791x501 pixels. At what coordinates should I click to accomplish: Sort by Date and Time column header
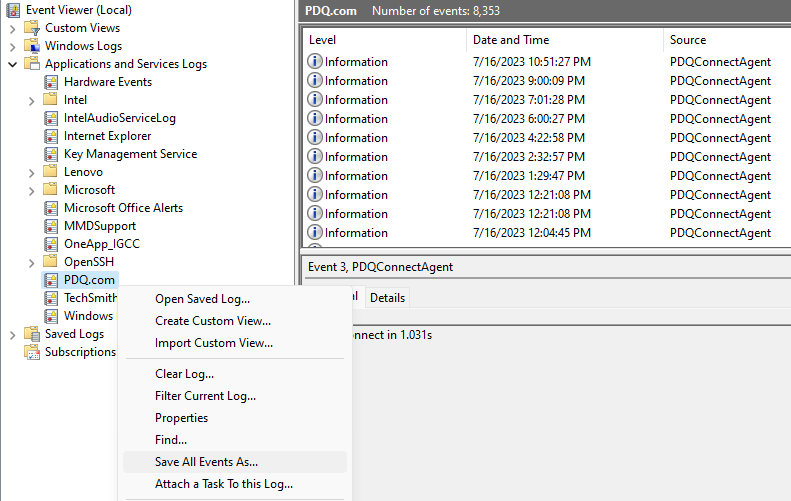pos(566,40)
